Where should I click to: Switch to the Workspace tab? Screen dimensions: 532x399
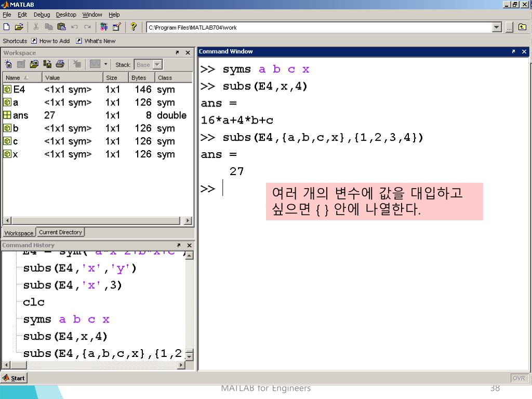coord(19,233)
